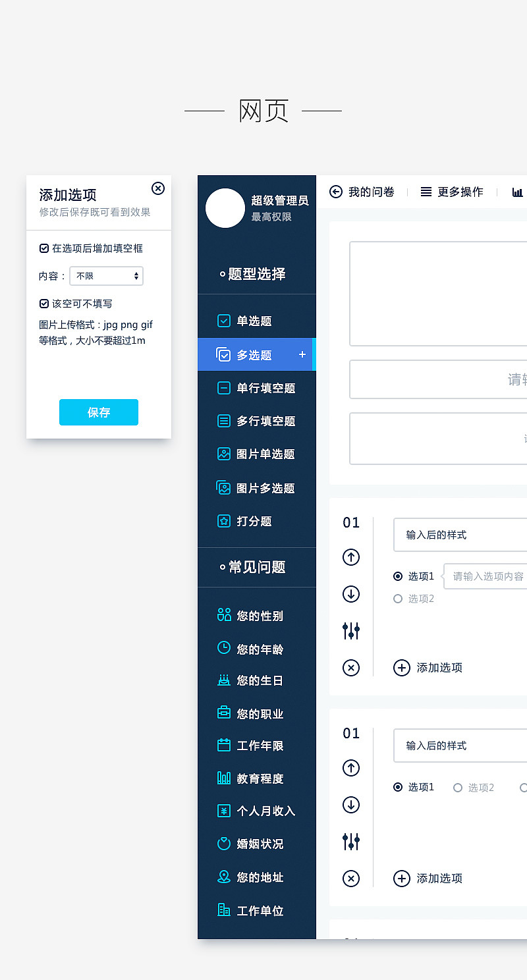Viewport: 527px width, 980px height.
Task: Move second question down with arrow icon
Action: pos(351,805)
